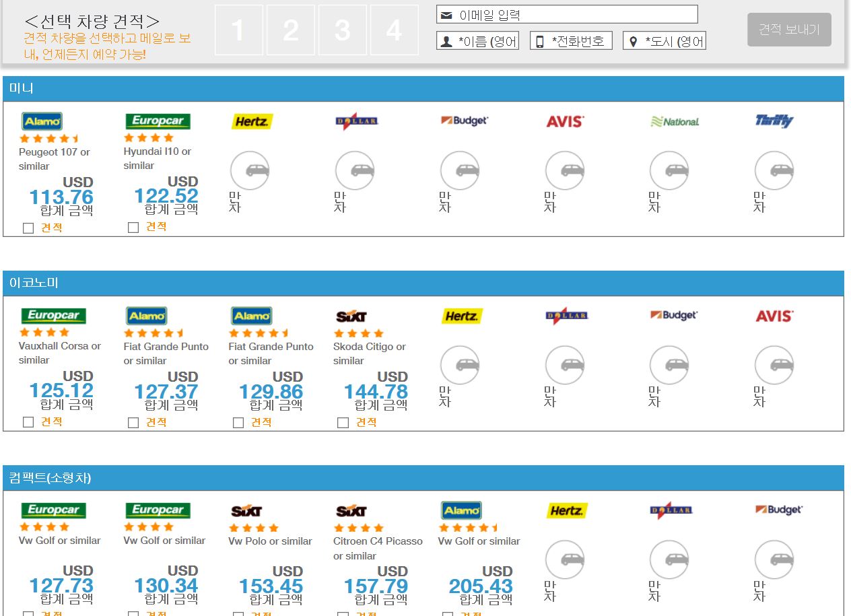
Task: Click the price 125.12 for Vauxhall Corsa
Action: coord(61,391)
